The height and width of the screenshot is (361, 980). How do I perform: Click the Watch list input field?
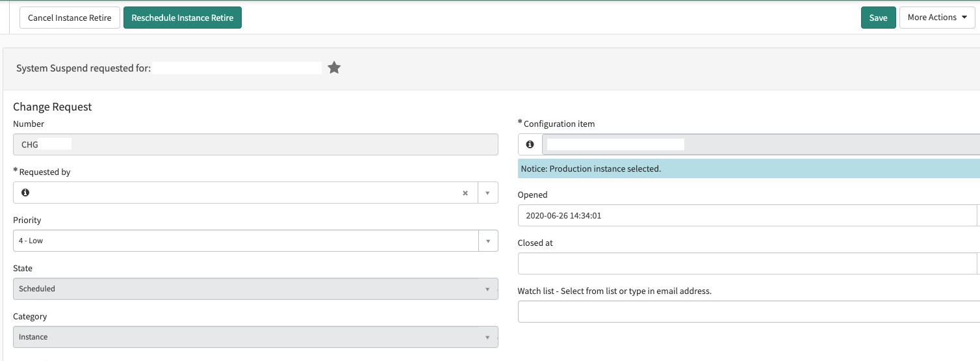749,312
